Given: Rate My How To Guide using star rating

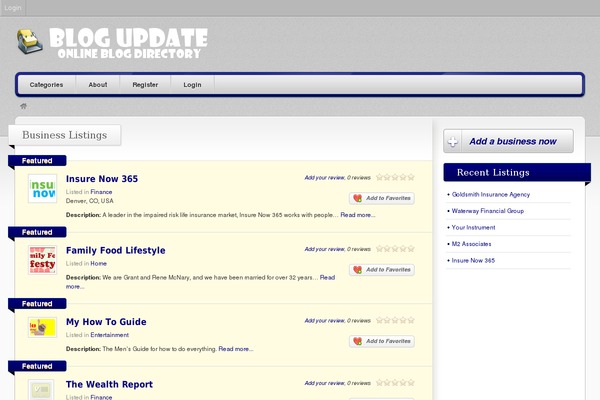Looking at the screenshot, I should (395, 320).
